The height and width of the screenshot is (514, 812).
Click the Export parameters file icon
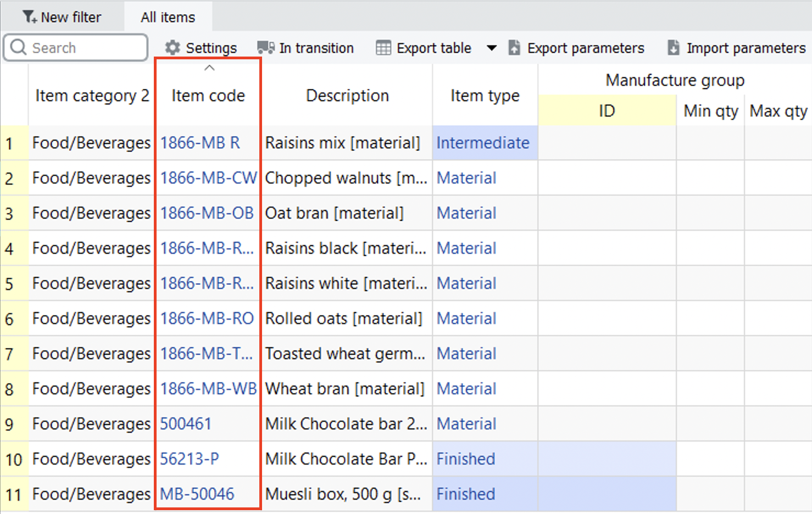point(514,48)
